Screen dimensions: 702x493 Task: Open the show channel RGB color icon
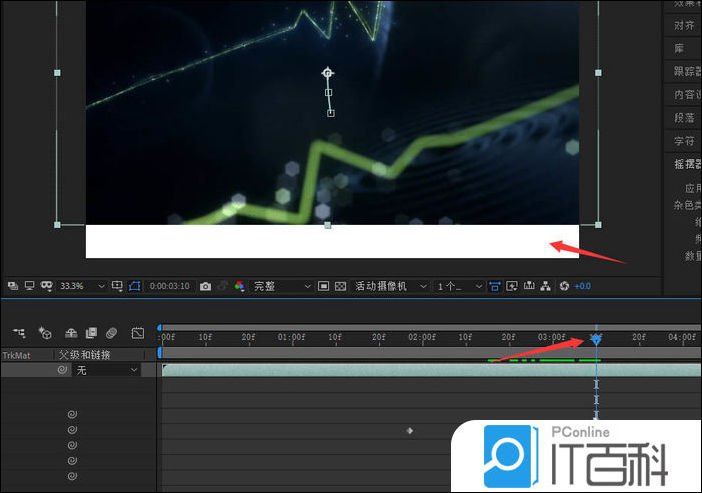click(240, 286)
